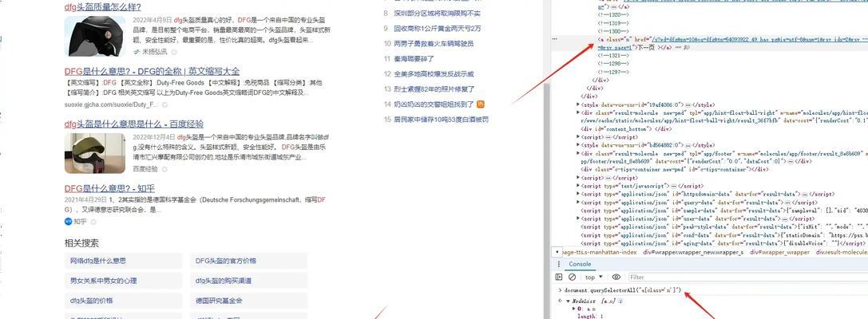Open the drawer's three-dot menu beside Console
The image size is (868, 319).
[557, 264]
